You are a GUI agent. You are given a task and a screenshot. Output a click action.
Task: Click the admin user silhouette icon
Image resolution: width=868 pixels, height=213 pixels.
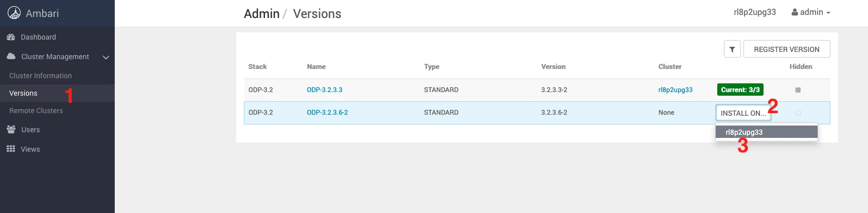[794, 12]
